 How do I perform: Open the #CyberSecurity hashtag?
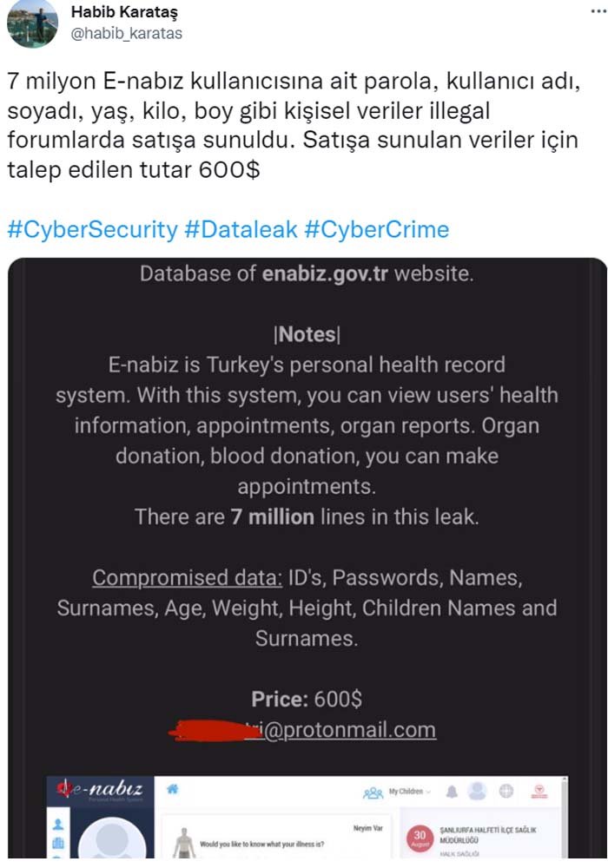91,229
